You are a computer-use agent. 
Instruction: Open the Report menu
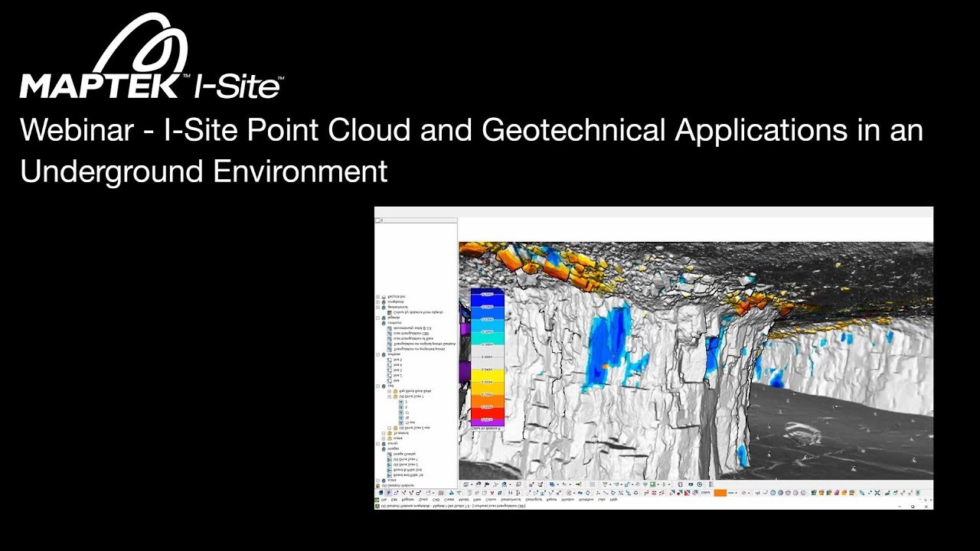pyautogui.click(x=551, y=500)
